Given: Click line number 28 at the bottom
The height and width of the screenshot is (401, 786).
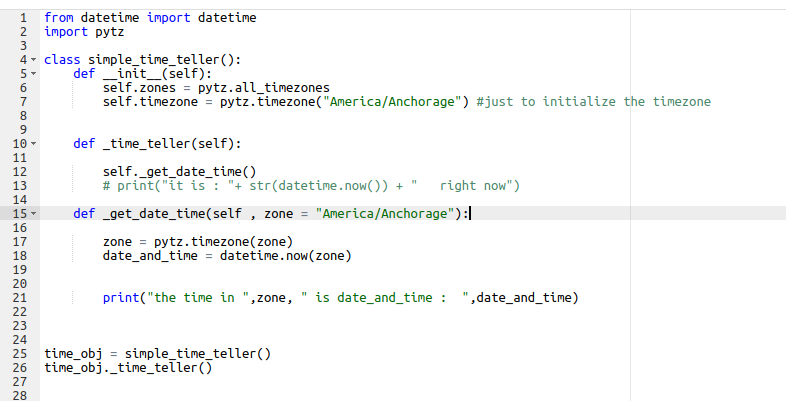Looking at the screenshot, I should (x=17, y=396).
